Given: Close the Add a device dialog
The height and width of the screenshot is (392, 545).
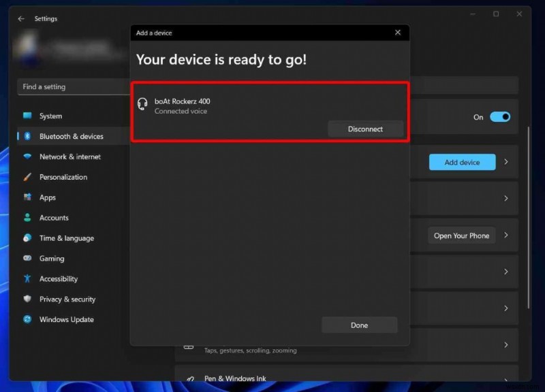Looking at the screenshot, I should [x=398, y=33].
